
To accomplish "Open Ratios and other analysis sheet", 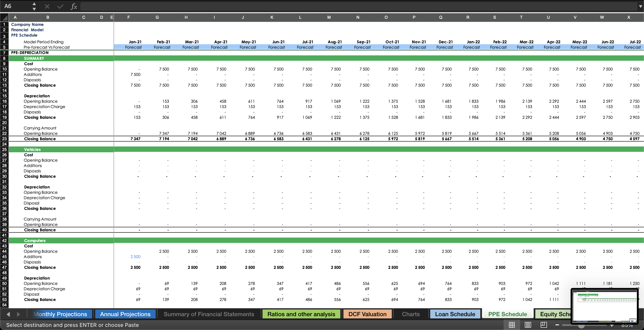I will pos(301,314).
